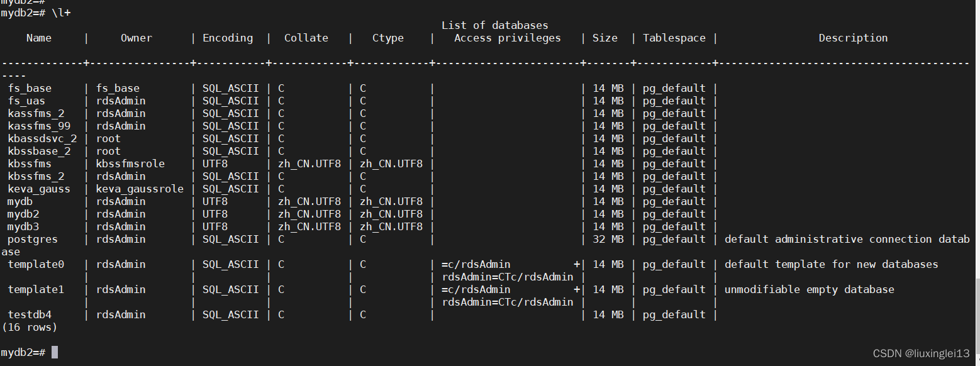Click the rdsAdmin owner of mydb3
Screen dimensions: 980x366
(x=120, y=226)
